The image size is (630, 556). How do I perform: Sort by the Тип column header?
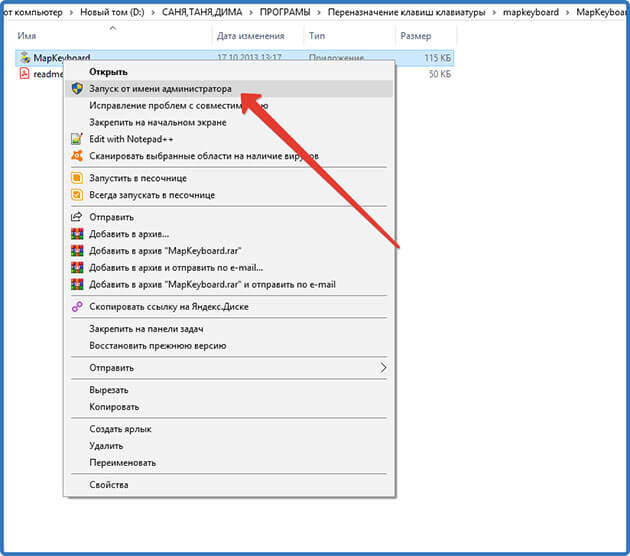click(317, 36)
